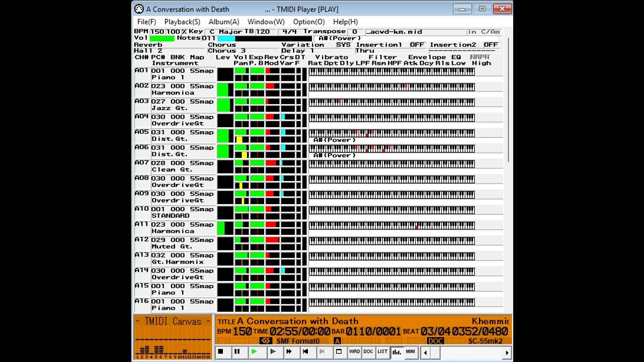Image resolution: width=644 pixels, height=362 pixels.
Task: Show the playlist with LIST button
Action: point(382,352)
